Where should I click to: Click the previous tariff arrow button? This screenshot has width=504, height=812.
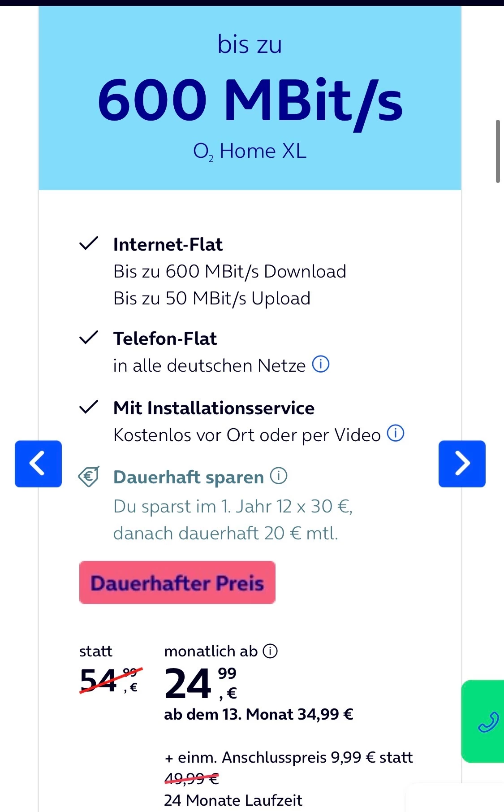click(x=38, y=464)
